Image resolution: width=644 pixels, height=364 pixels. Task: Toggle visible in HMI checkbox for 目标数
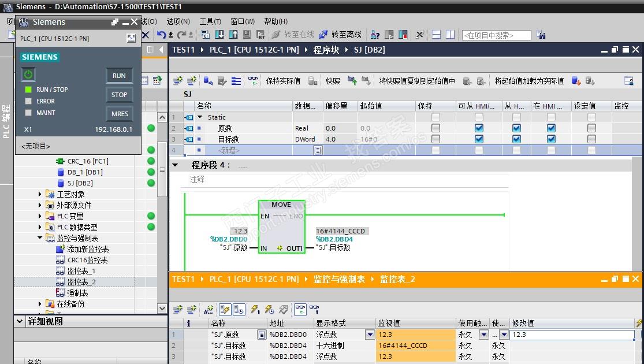tap(551, 139)
